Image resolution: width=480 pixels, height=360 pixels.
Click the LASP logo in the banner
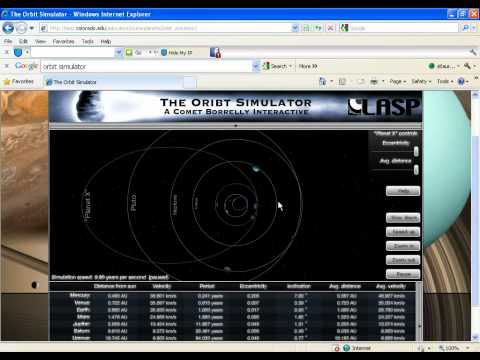pos(384,107)
